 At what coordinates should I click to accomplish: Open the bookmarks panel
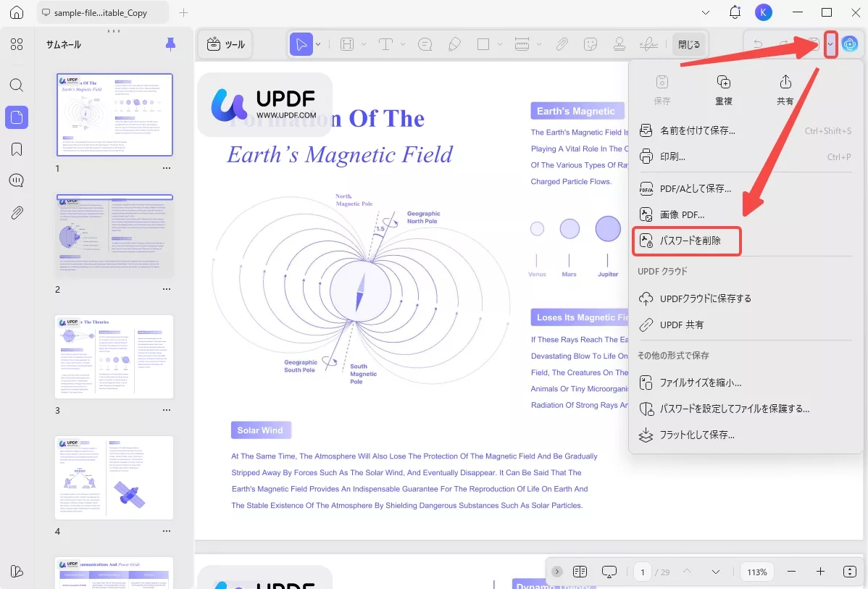[16, 149]
